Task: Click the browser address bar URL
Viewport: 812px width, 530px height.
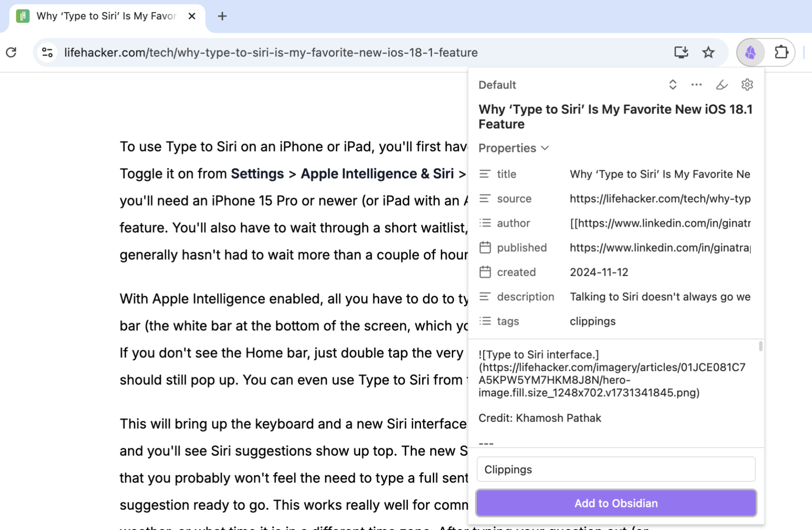Action: pos(271,52)
